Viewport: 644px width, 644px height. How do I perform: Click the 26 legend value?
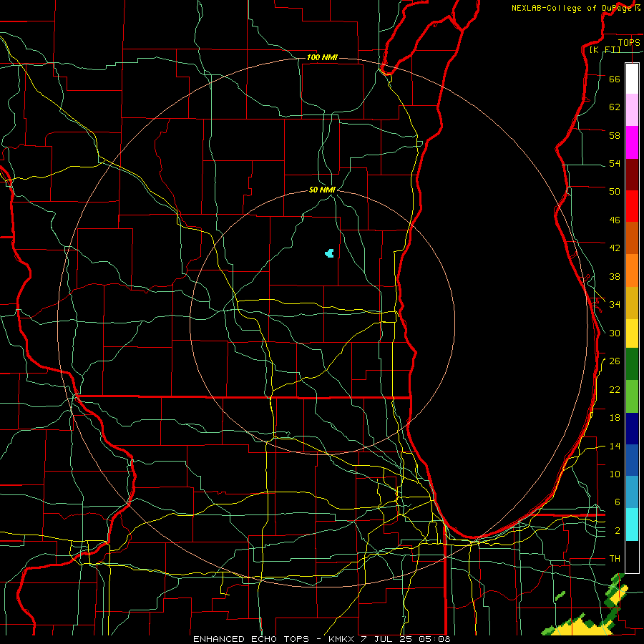[615, 361]
